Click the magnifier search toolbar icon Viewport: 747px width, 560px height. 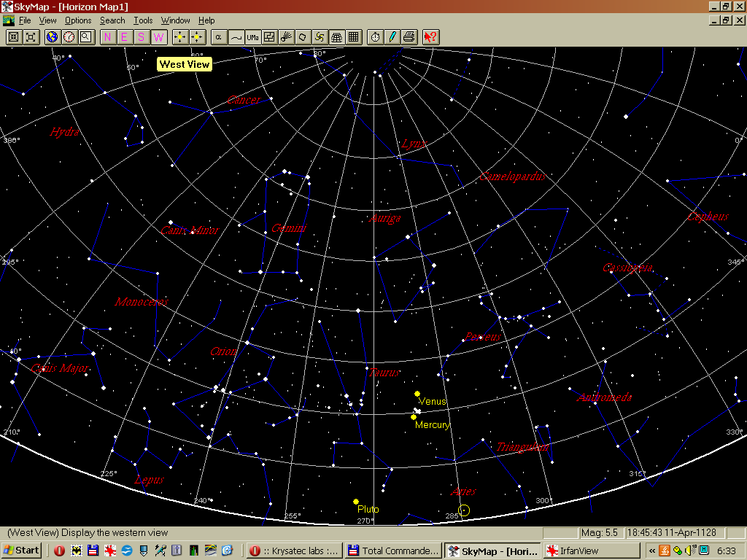(86, 37)
